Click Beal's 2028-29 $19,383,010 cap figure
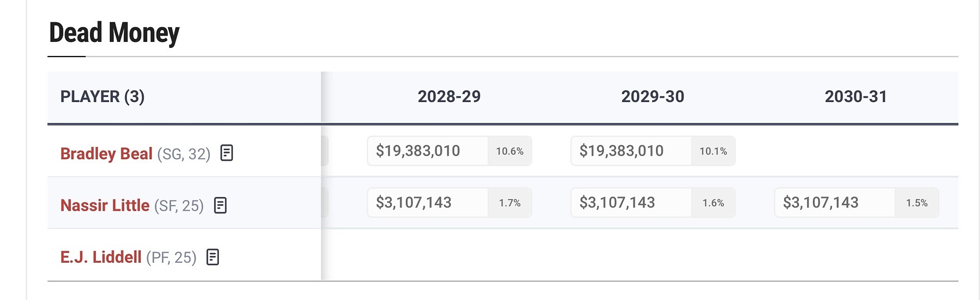The width and height of the screenshot is (980, 300). point(418,151)
